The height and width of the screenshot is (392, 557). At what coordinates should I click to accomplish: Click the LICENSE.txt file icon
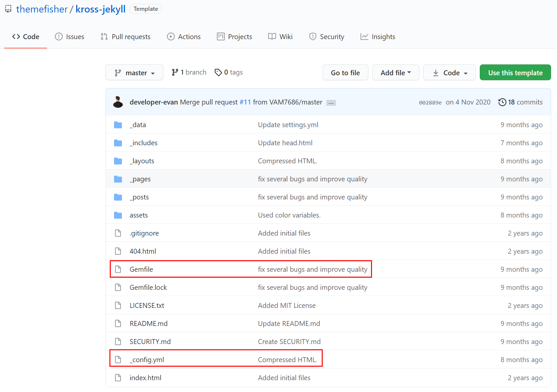point(118,306)
